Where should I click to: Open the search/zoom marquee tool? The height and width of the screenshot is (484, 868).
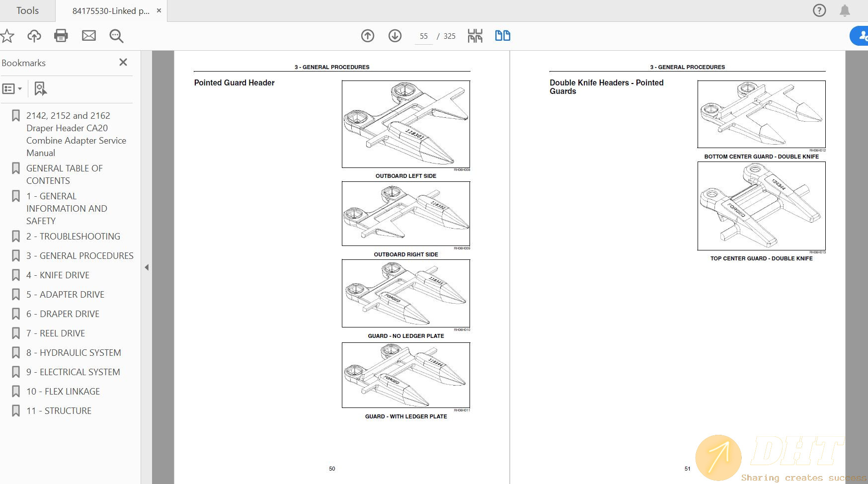(x=116, y=35)
